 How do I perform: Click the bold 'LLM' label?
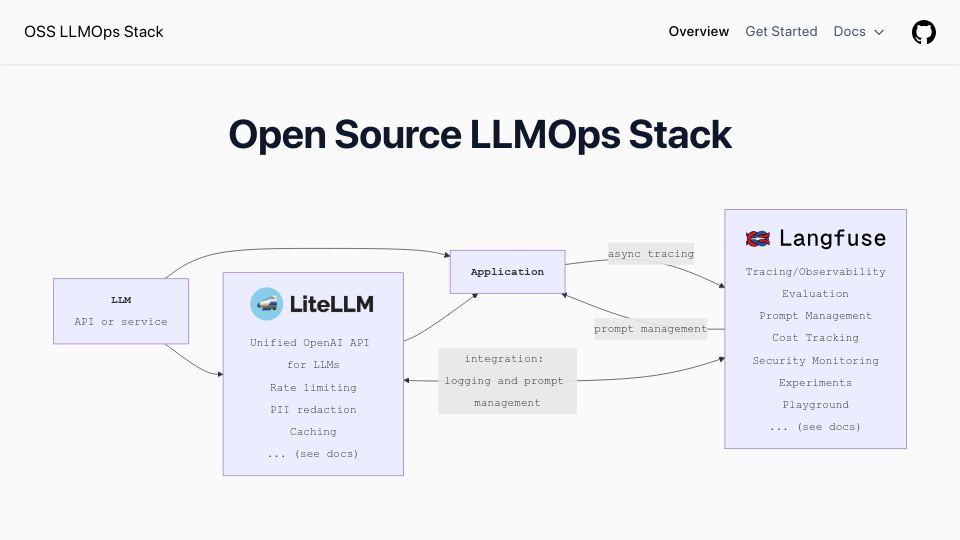point(121,300)
